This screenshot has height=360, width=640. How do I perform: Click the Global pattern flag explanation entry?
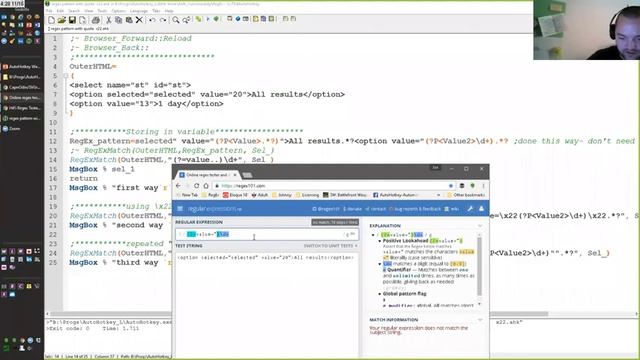coord(404,294)
